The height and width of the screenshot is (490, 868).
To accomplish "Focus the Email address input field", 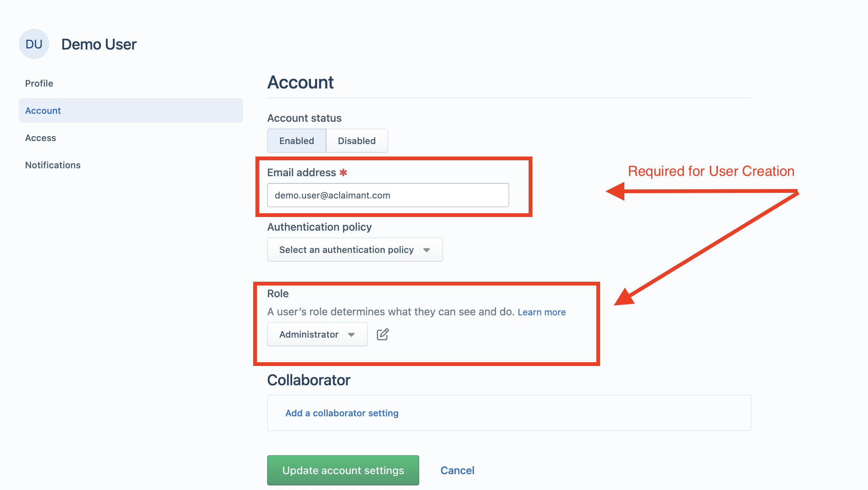I will click(x=388, y=195).
